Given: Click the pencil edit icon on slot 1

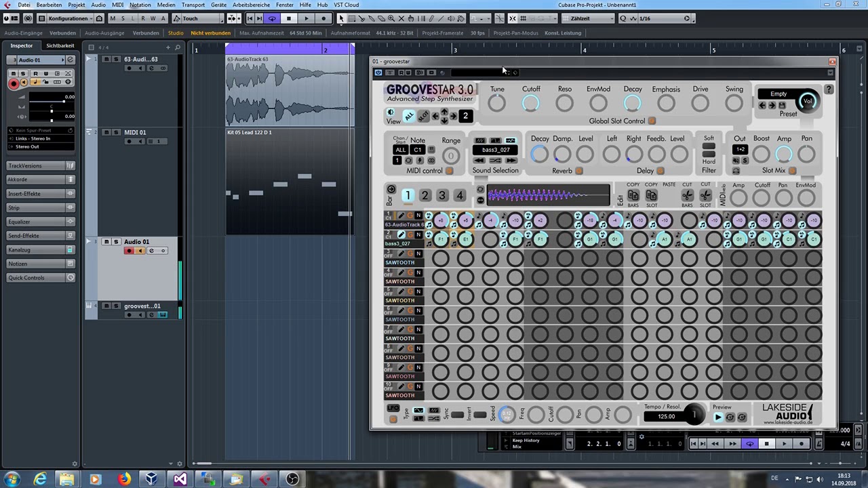Looking at the screenshot, I should [x=401, y=216].
